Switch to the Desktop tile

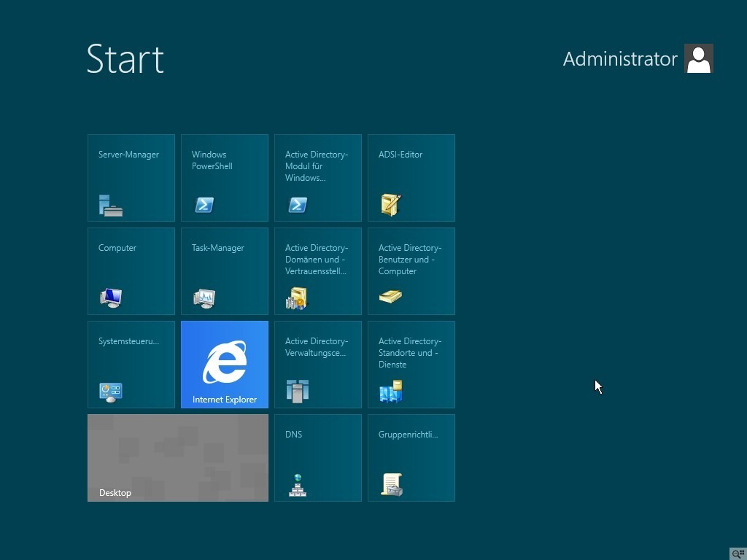coord(178,458)
